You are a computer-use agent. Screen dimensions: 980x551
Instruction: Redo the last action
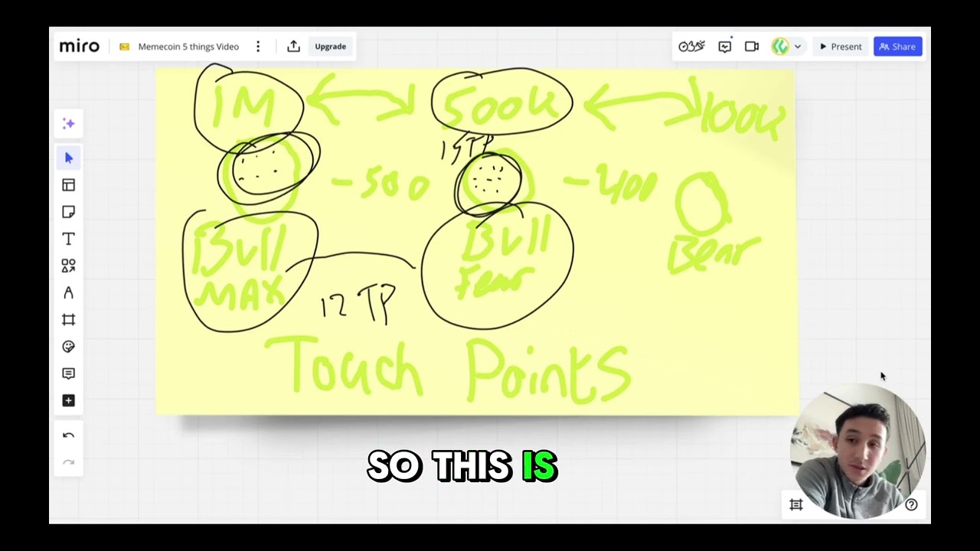(68, 462)
